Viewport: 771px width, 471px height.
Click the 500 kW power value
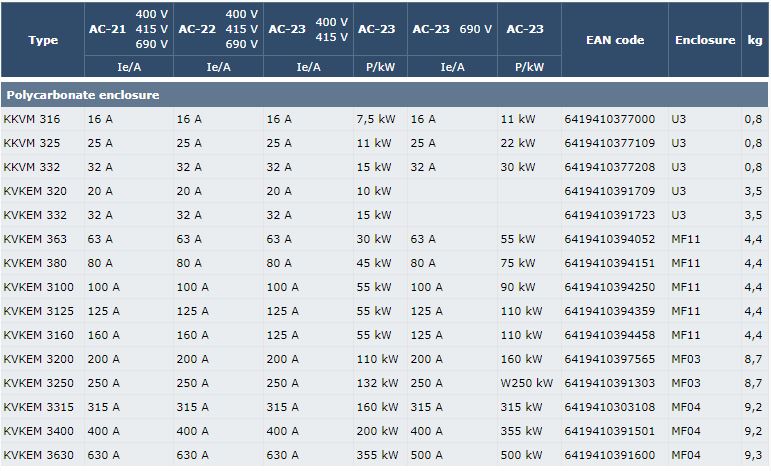pyautogui.click(x=521, y=455)
